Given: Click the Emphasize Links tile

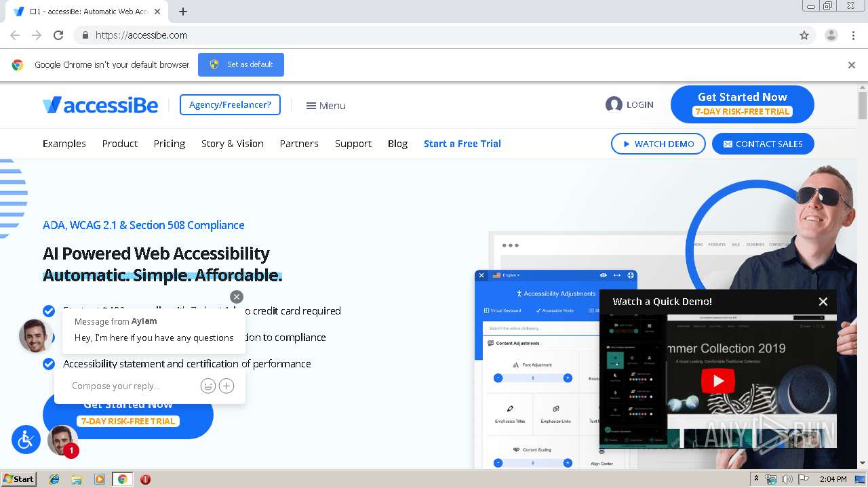Looking at the screenshot, I should pos(555,414).
